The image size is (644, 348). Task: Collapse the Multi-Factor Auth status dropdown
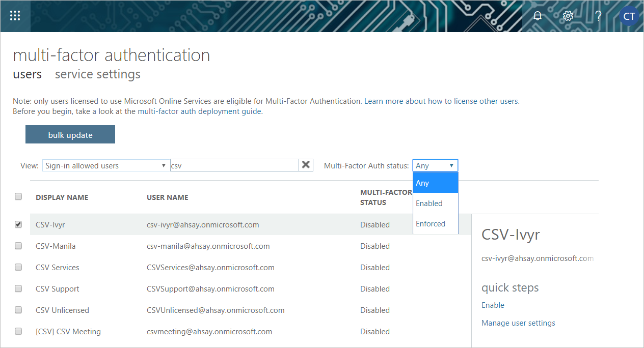point(435,165)
